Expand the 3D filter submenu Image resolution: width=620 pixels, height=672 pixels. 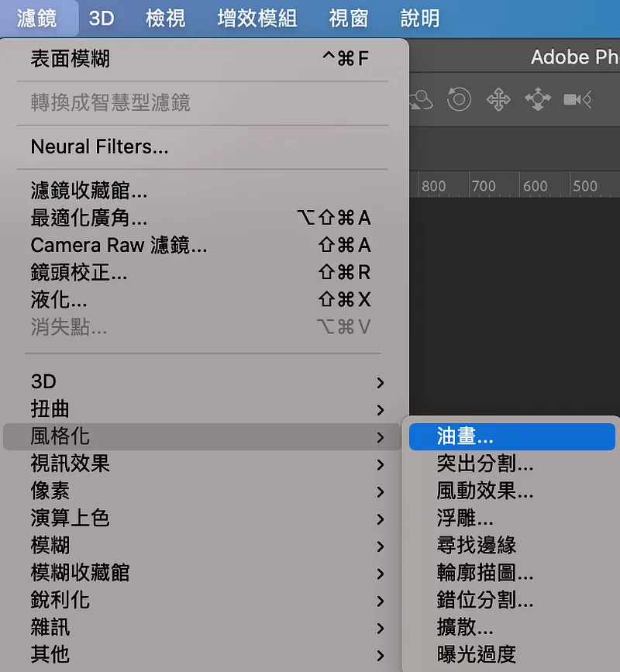202,382
